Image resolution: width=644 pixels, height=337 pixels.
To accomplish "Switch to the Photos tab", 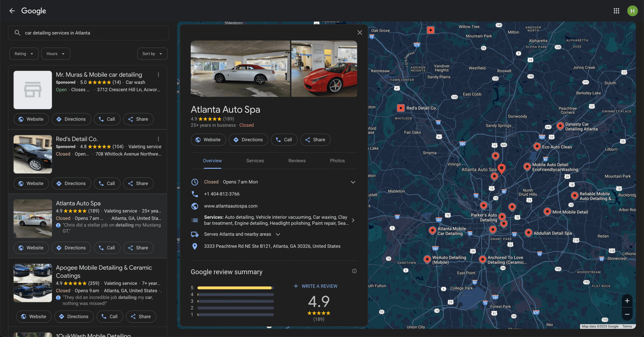I will click(x=337, y=160).
